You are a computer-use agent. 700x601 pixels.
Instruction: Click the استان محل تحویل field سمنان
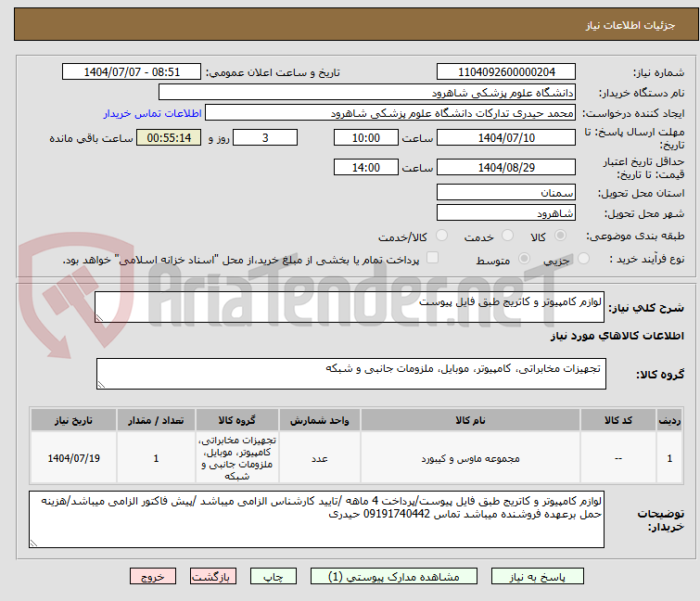point(506,192)
